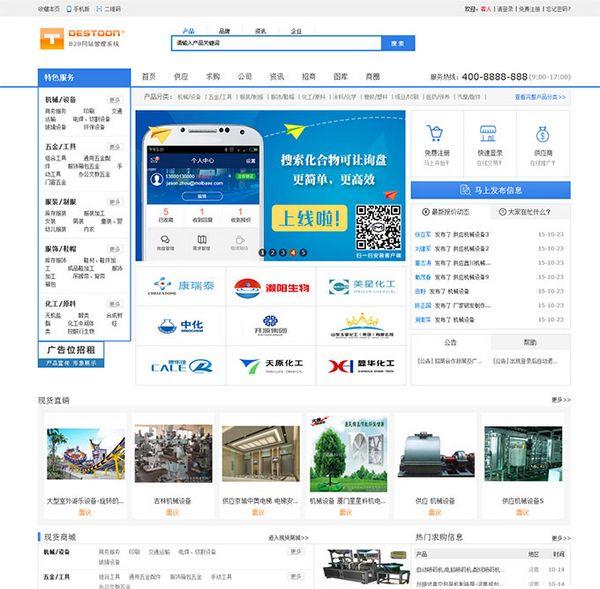The height and width of the screenshot is (589, 600).
Task: Click the 收藏本页 bookmark link
Action: [x=48, y=8]
